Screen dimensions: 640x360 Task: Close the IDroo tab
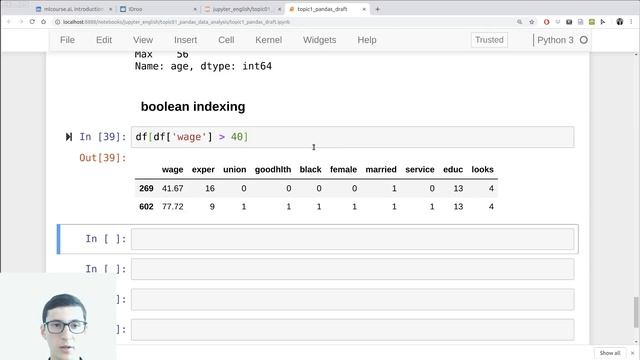click(195, 9)
